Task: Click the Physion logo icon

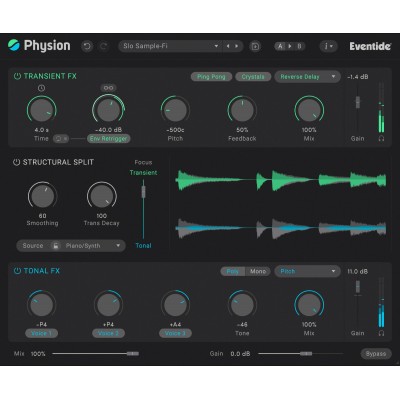Action: point(14,45)
